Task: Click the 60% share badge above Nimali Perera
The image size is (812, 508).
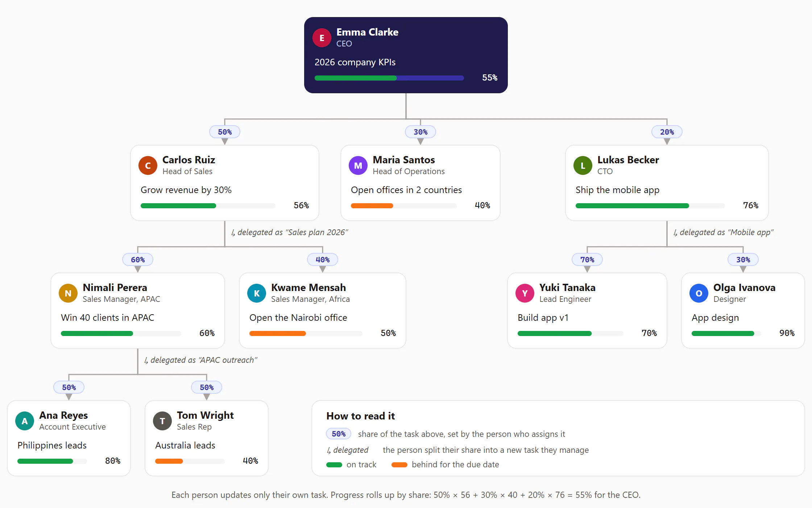Action: click(x=138, y=259)
